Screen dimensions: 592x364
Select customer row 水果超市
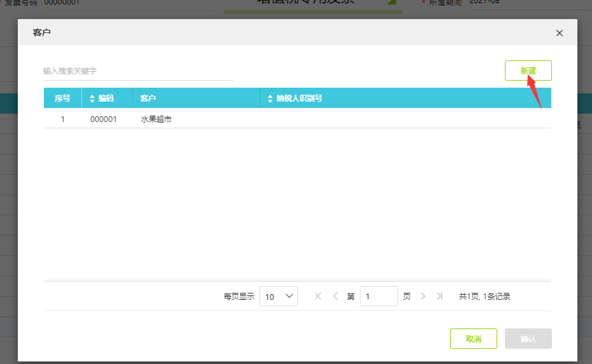point(298,119)
